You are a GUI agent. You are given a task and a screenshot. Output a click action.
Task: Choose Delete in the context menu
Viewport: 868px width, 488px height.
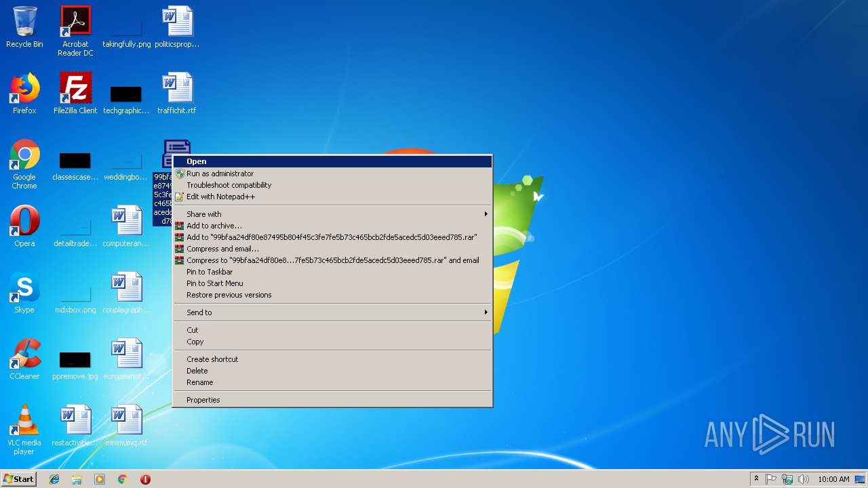click(332, 371)
